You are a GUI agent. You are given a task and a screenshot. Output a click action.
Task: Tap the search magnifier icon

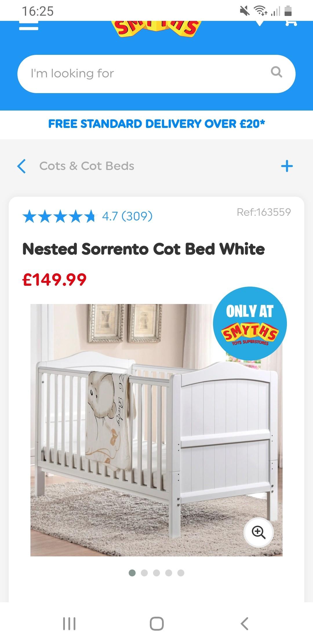coord(276,72)
